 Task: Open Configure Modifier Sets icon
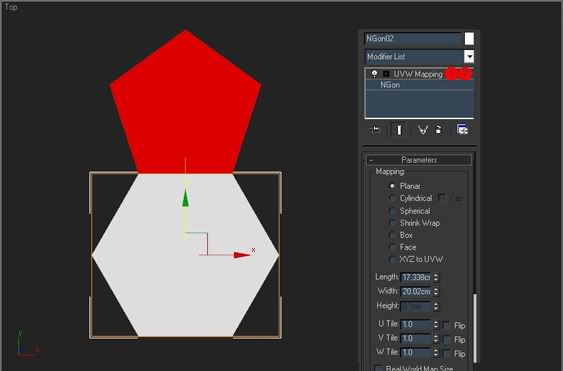tap(462, 129)
